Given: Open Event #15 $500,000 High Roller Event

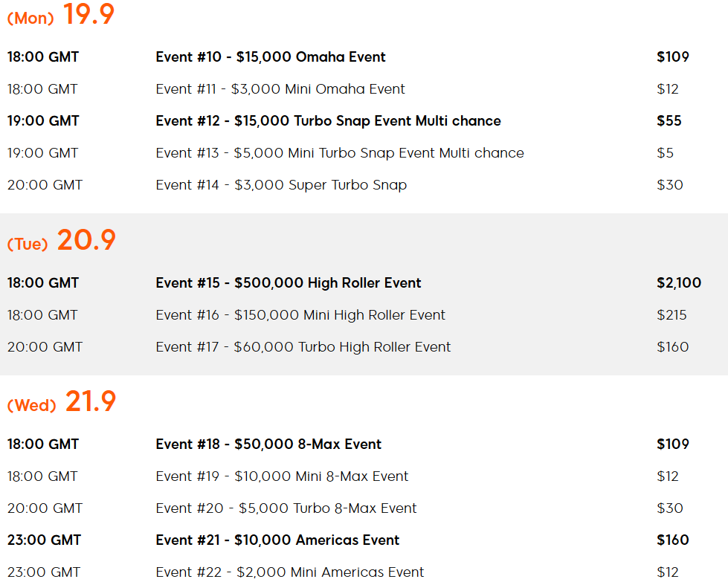Looking at the screenshot, I should point(289,283).
